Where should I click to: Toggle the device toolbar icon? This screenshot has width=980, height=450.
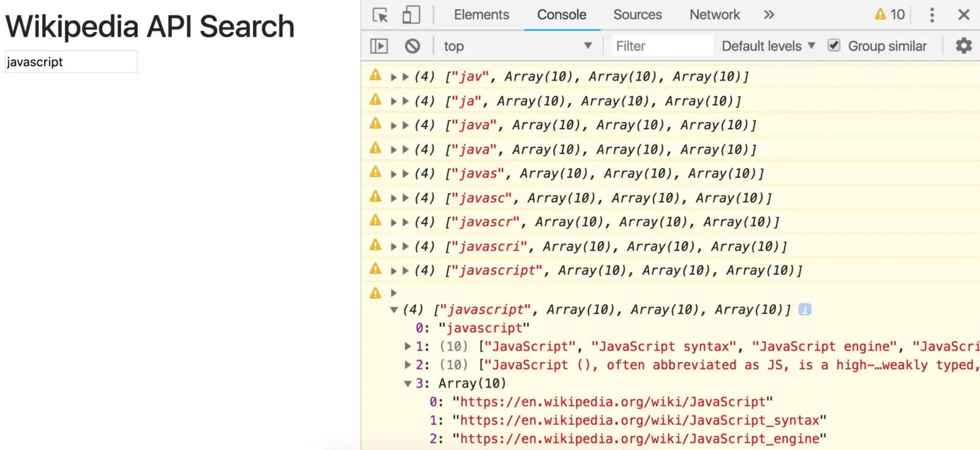click(411, 15)
